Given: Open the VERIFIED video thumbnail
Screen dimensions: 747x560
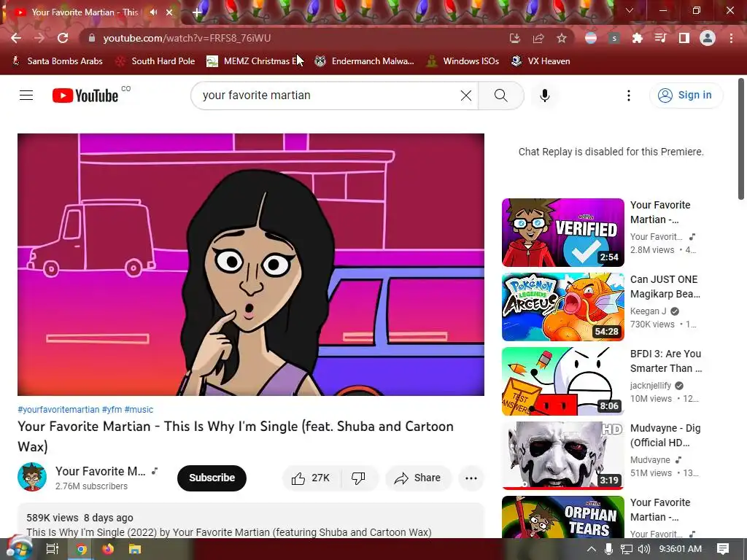Looking at the screenshot, I should [x=562, y=233].
